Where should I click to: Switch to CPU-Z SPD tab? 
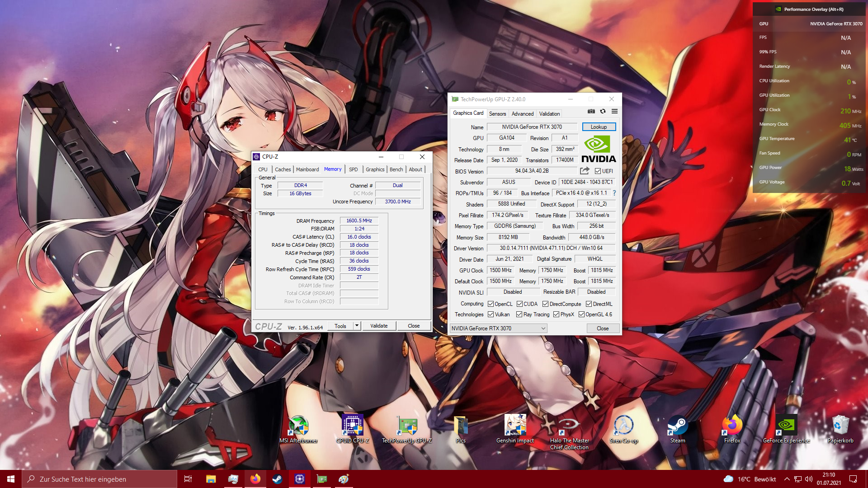point(353,169)
